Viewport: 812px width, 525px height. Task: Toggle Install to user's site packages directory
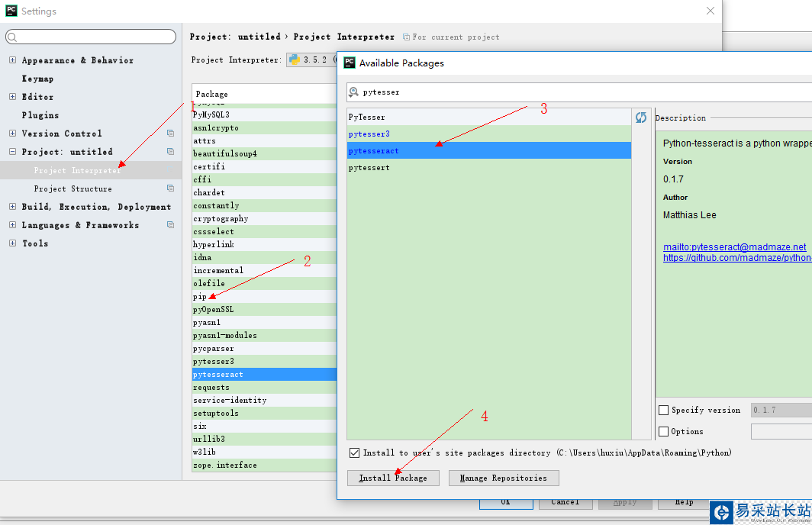click(x=354, y=453)
